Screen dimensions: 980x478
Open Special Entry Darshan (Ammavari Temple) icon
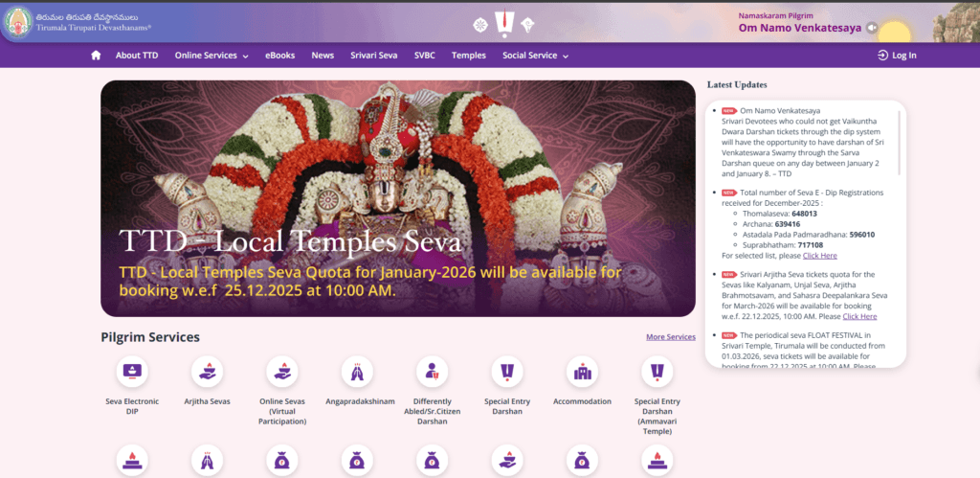click(x=657, y=372)
